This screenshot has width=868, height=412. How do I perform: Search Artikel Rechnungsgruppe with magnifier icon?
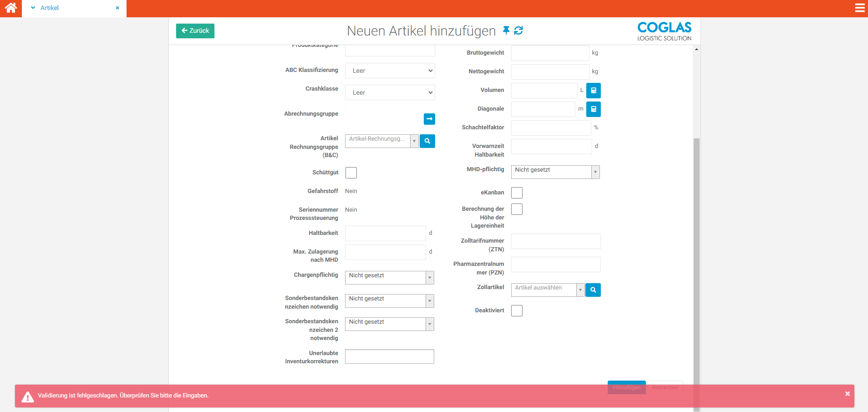coord(427,141)
